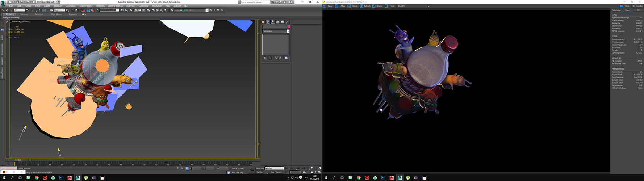The width and height of the screenshot is (644, 181).
Task: Click the X coordinate field
Action: pos(196,168)
